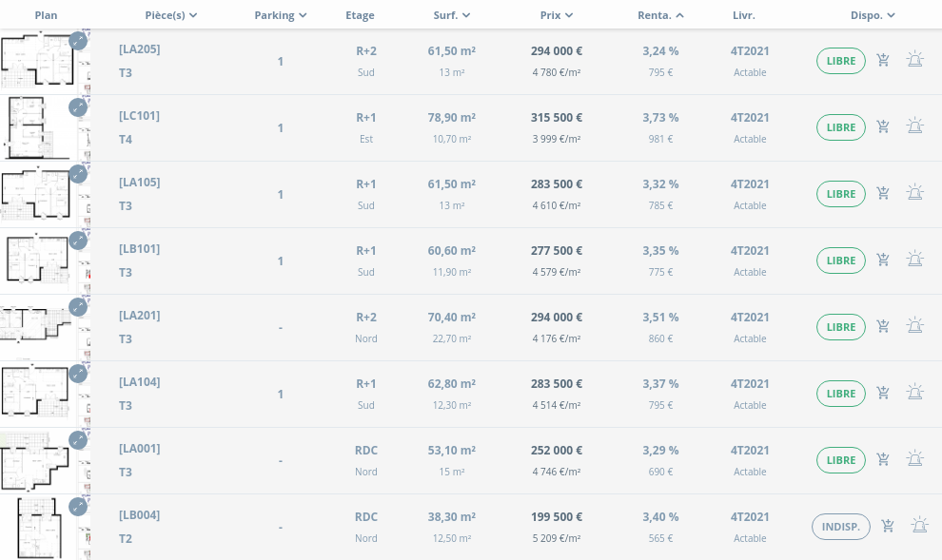Open Dispo. availability filter
Screen dimensions: 942x560
(873, 15)
